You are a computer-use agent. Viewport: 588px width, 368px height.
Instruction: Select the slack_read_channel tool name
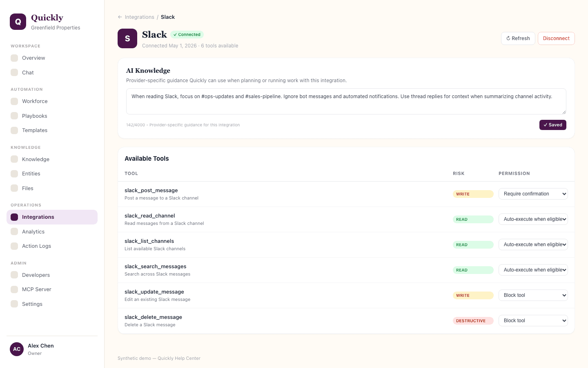149,216
